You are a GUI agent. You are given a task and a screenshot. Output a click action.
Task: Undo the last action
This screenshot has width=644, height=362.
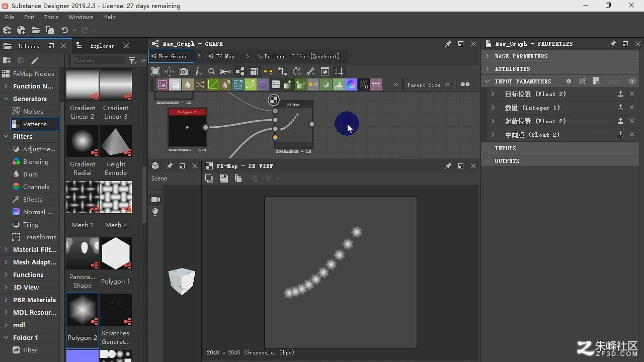pos(64,30)
